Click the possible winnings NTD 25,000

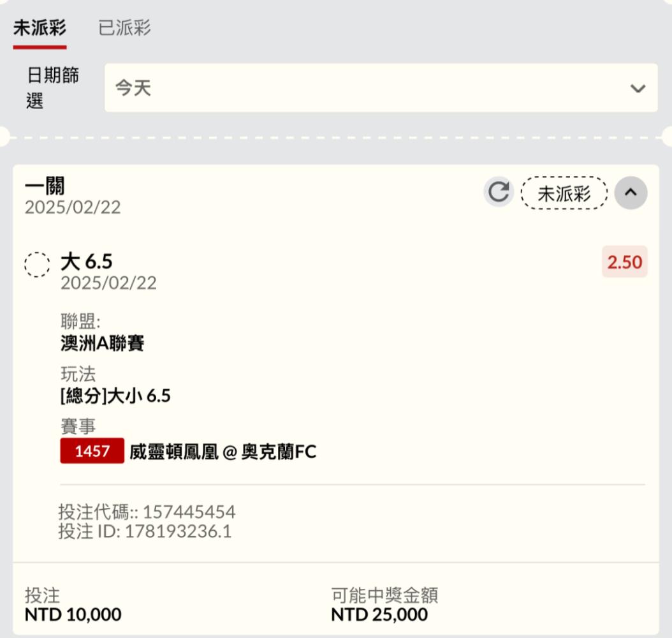(x=379, y=614)
